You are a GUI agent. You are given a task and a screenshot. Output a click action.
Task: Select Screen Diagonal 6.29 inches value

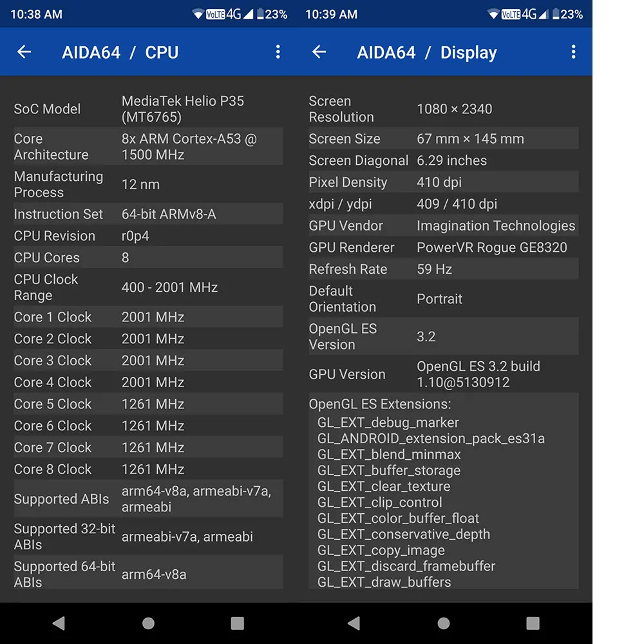(452, 160)
